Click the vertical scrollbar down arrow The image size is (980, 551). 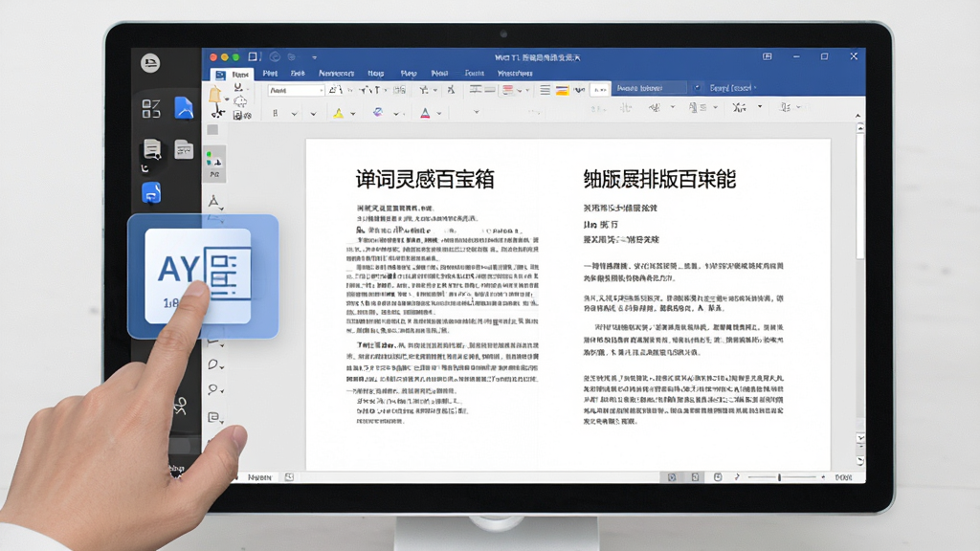(x=860, y=438)
